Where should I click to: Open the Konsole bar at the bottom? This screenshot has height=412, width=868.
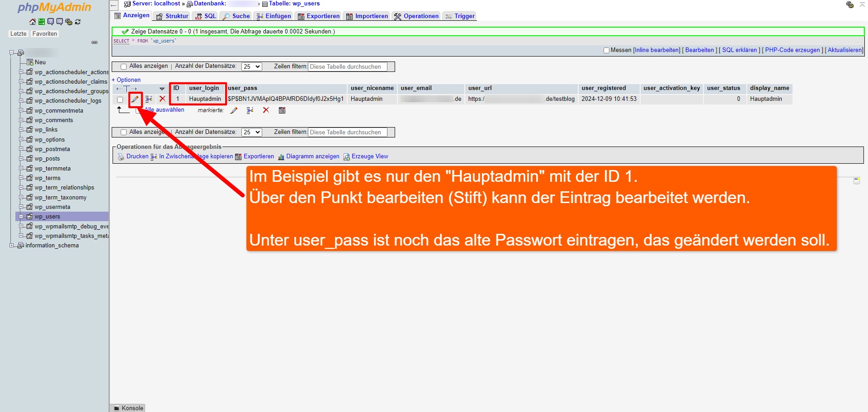[128, 408]
